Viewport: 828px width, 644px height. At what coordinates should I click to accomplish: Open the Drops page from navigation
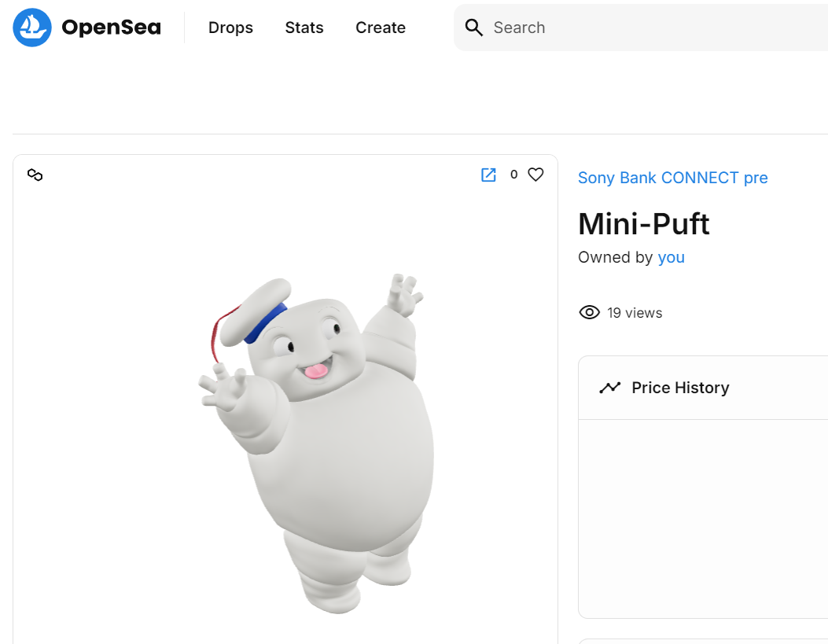230,28
